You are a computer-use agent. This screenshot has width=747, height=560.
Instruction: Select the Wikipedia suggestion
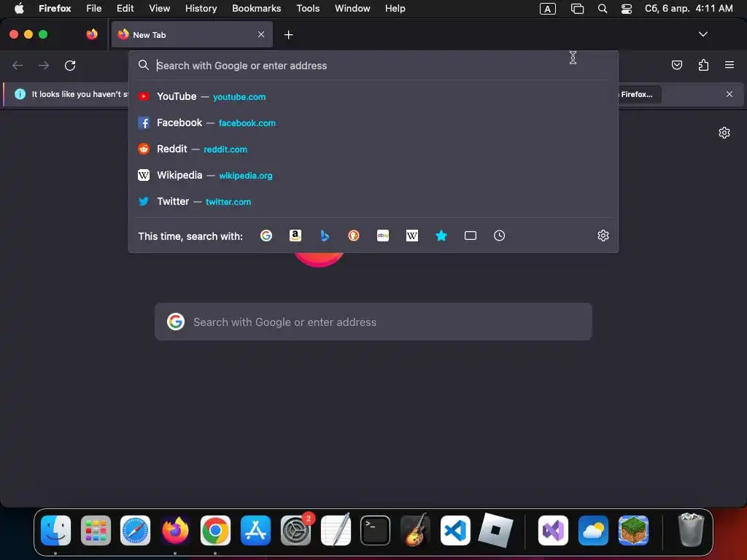[x=373, y=175]
